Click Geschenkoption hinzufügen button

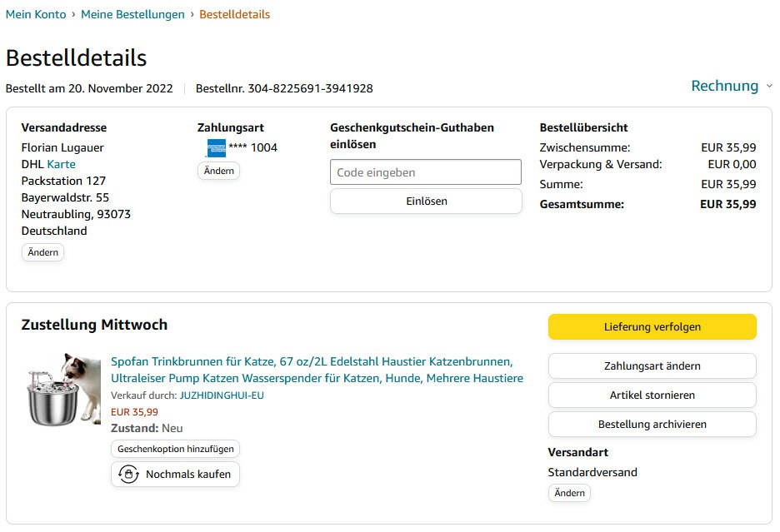(176, 449)
